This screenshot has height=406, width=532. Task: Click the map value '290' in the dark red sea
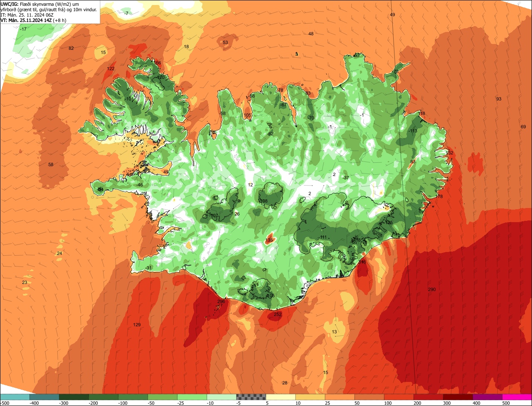click(432, 289)
